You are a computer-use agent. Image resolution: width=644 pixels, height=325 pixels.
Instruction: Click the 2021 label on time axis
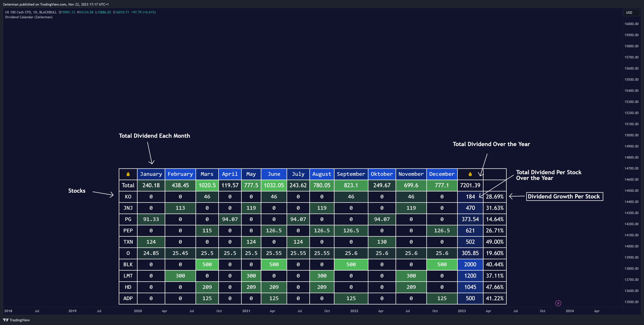pyautogui.click(x=246, y=311)
